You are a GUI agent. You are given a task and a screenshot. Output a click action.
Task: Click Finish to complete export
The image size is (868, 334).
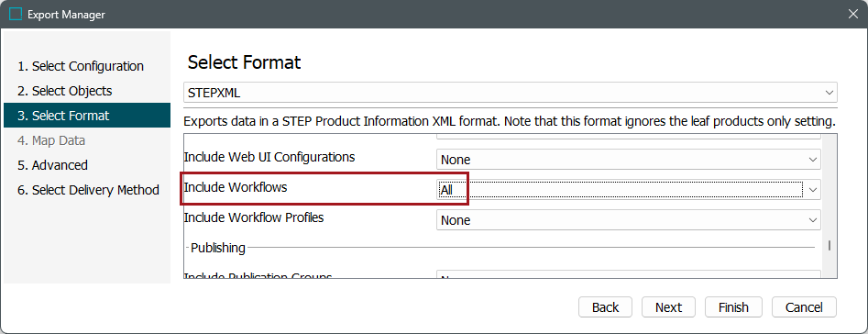tap(733, 306)
